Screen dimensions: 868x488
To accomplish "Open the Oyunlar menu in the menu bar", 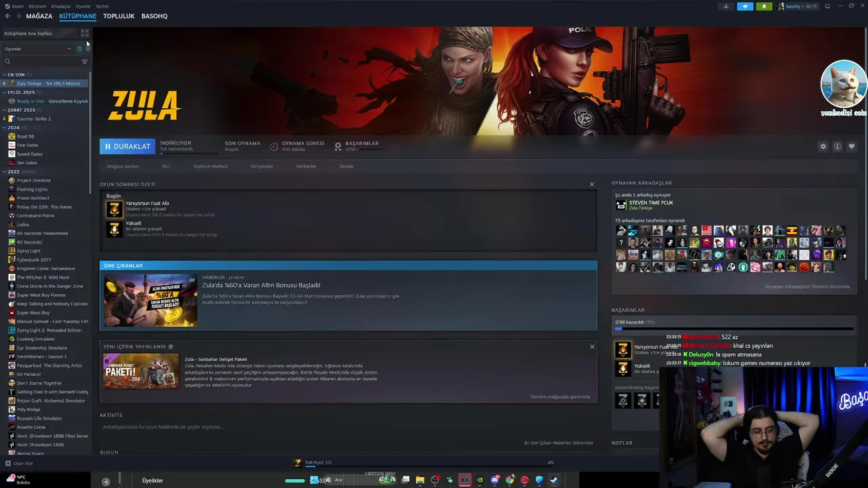I will [x=83, y=6].
